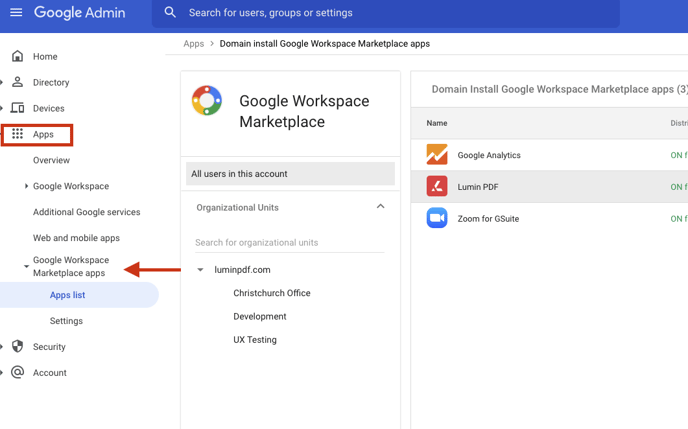Click Lumin PDF ON status

(x=679, y=187)
